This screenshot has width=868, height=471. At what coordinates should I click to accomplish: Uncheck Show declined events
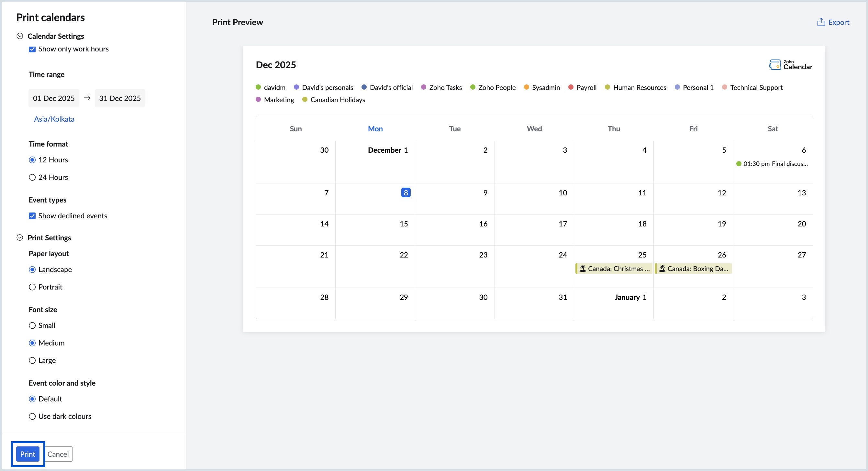(32, 216)
